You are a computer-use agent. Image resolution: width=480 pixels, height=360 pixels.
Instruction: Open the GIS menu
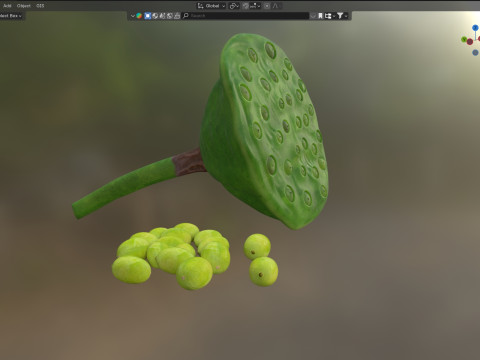pyautogui.click(x=40, y=6)
